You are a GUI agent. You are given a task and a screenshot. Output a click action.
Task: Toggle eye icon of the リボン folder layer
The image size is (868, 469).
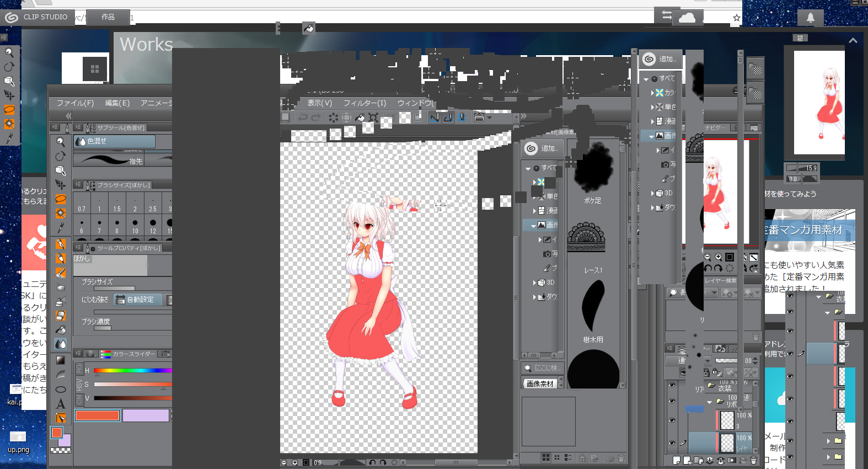(672, 401)
